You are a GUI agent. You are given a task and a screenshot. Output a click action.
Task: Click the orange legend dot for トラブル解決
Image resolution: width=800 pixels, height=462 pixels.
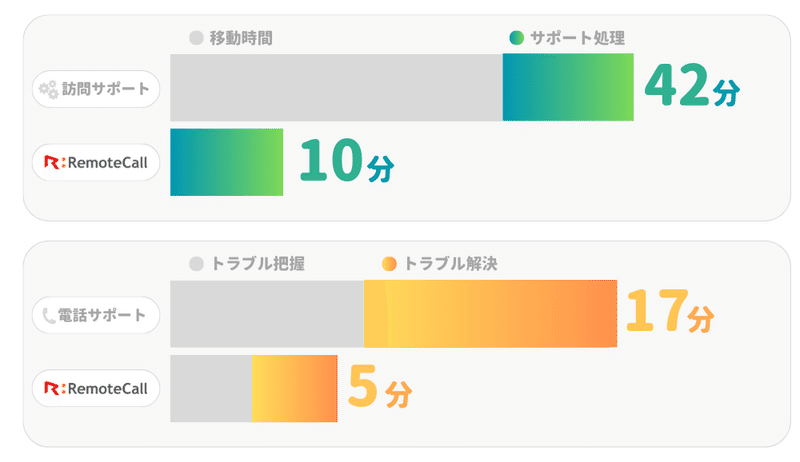pyautogui.click(x=390, y=265)
